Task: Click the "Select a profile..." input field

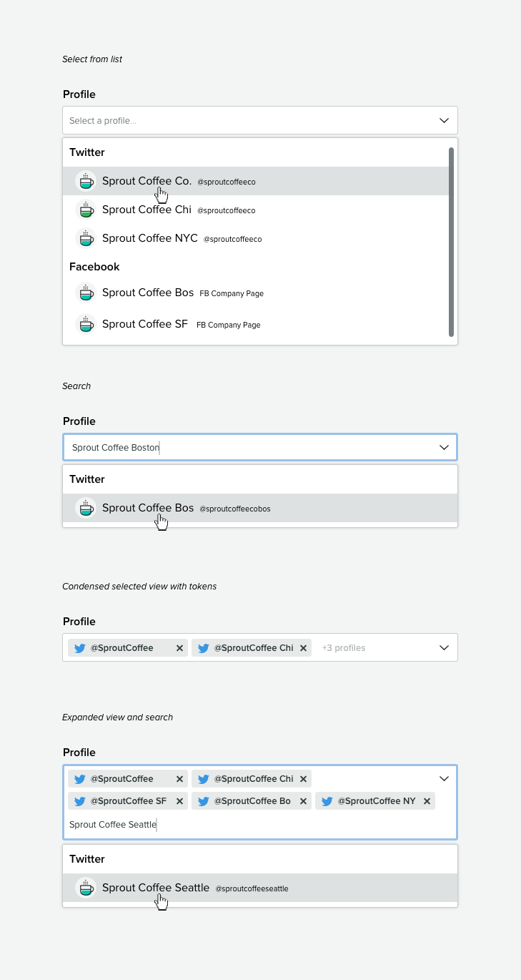Action: [243, 121]
